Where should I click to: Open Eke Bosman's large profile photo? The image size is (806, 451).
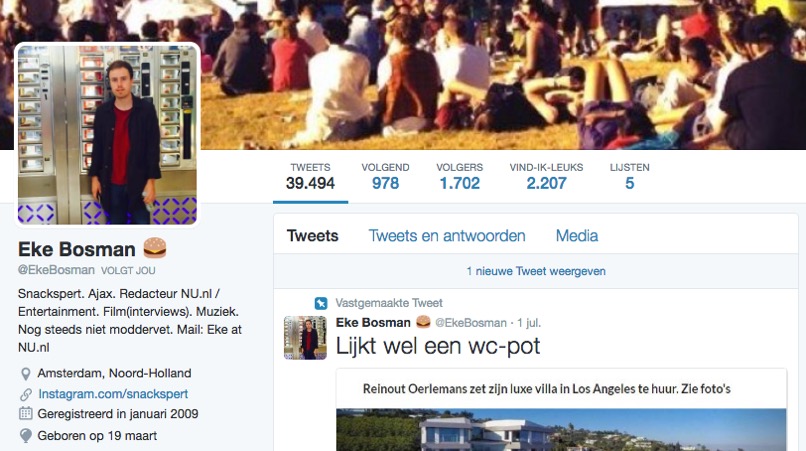(x=107, y=135)
